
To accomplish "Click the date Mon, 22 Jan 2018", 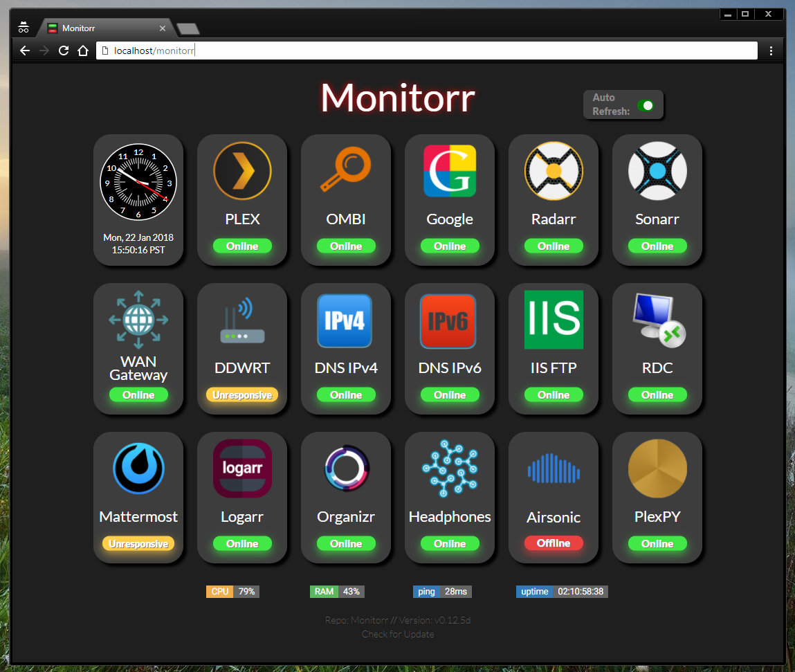I will (138, 237).
